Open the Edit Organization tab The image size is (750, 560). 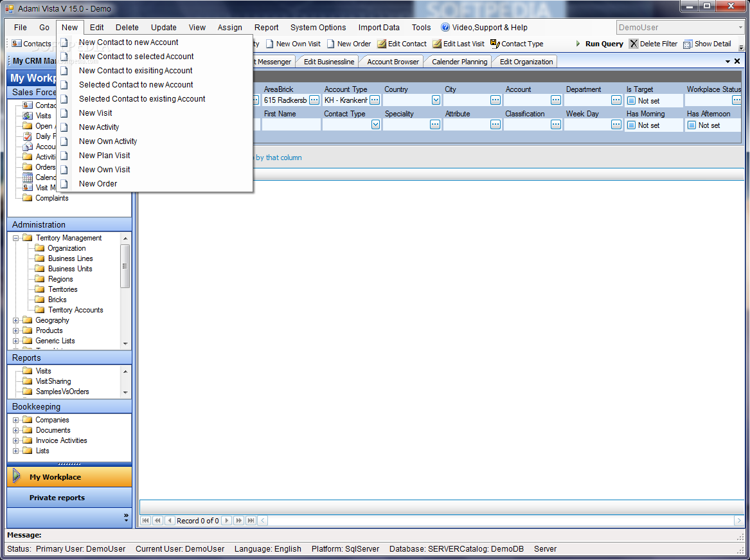pyautogui.click(x=526, y=62)
